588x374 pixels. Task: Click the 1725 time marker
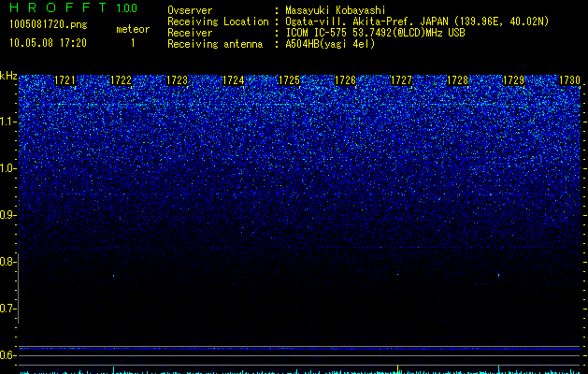(289, 79)
